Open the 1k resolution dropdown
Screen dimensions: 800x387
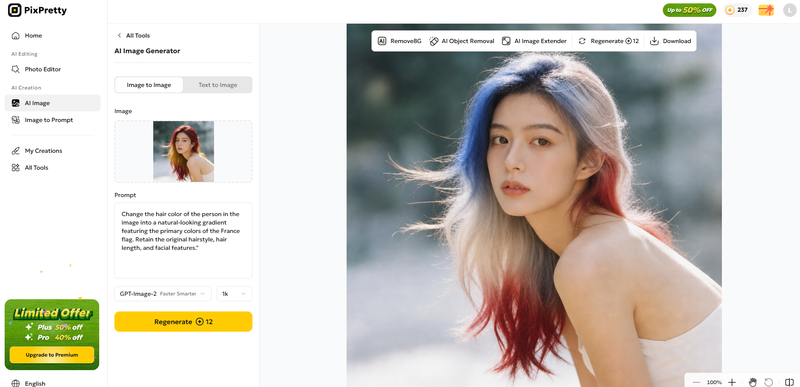point(234,294)
